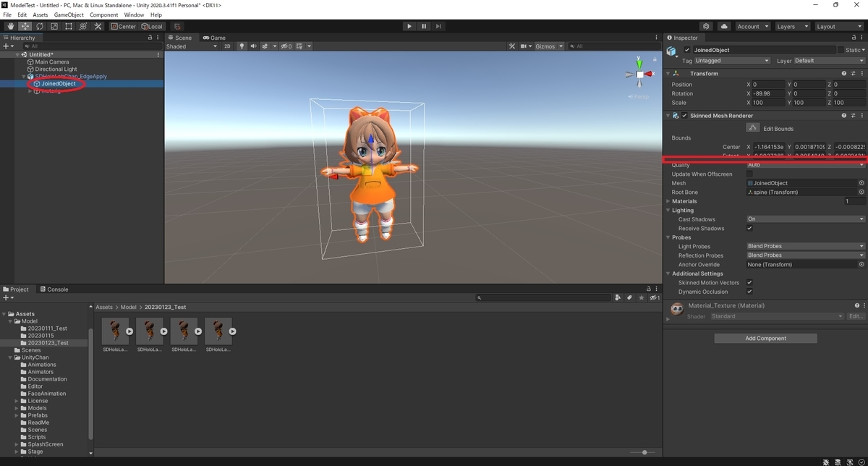Open scene camera settings icon
This screenshot has height=466, width=868.
(x=524, y=46)
